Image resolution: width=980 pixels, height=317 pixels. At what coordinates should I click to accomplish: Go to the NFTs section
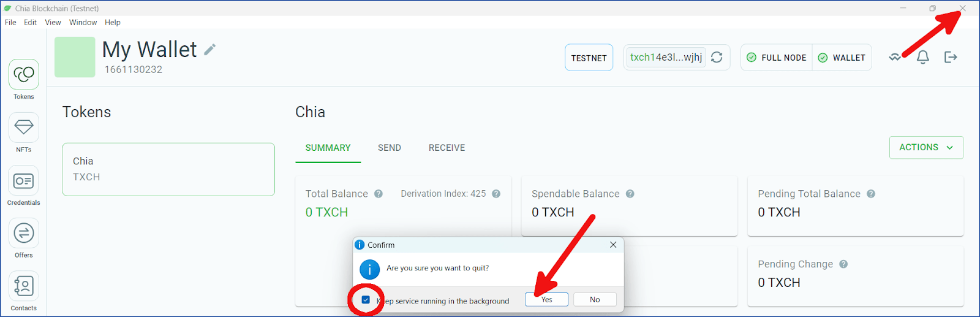pyautogui.click(x=24, y=128)
